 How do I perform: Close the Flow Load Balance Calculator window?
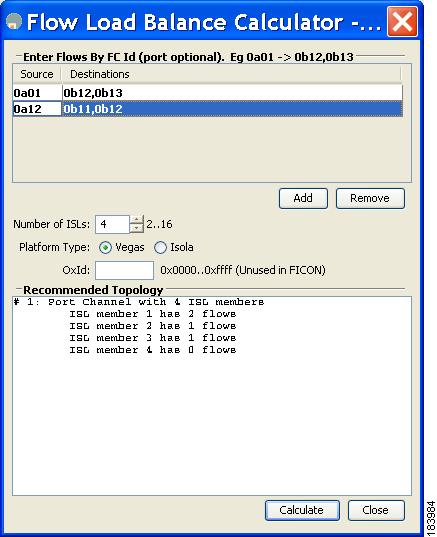pos(402,22)
